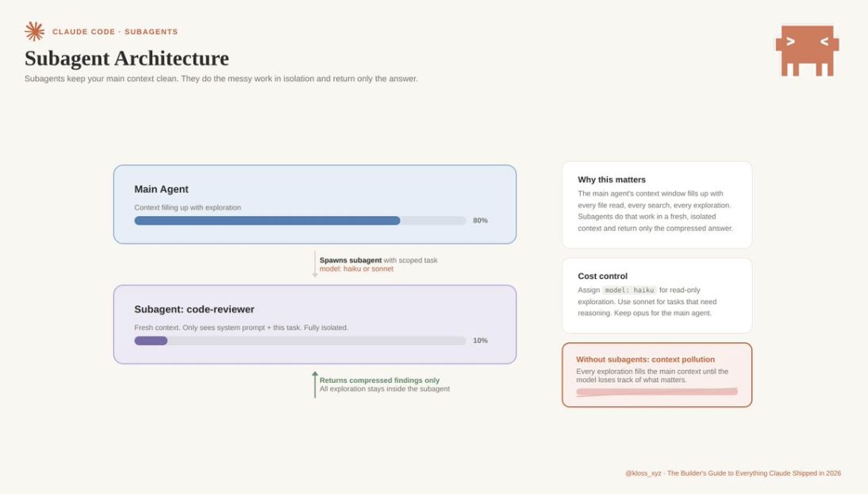Viewport: 868px width, 494px height.
Task: Click the orange 'model: haiku or sonnet' text
Action: pyautogui.click(x=356, y=268)
